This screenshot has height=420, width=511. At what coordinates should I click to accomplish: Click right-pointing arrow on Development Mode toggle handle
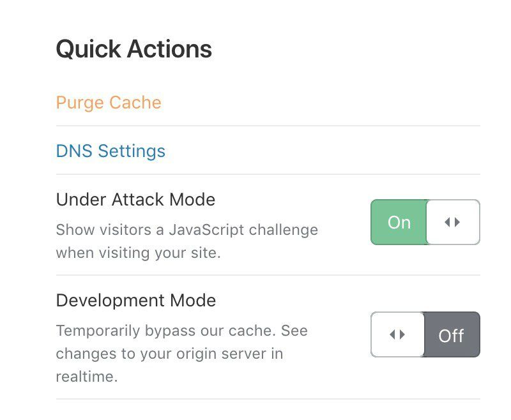pyautogui.click(x=402, y=334)
